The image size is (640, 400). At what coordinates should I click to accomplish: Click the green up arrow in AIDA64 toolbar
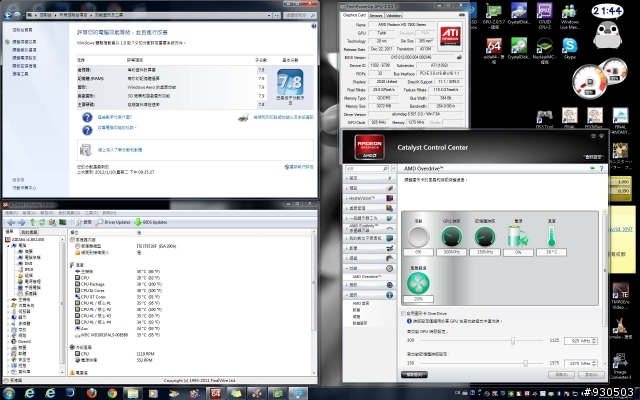tap(32, 222)
